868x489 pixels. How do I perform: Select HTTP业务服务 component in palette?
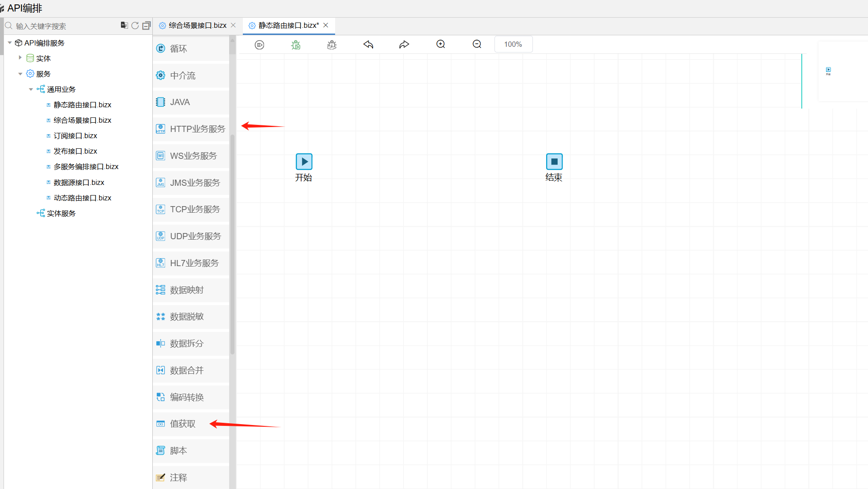click(x=191, y=129)
